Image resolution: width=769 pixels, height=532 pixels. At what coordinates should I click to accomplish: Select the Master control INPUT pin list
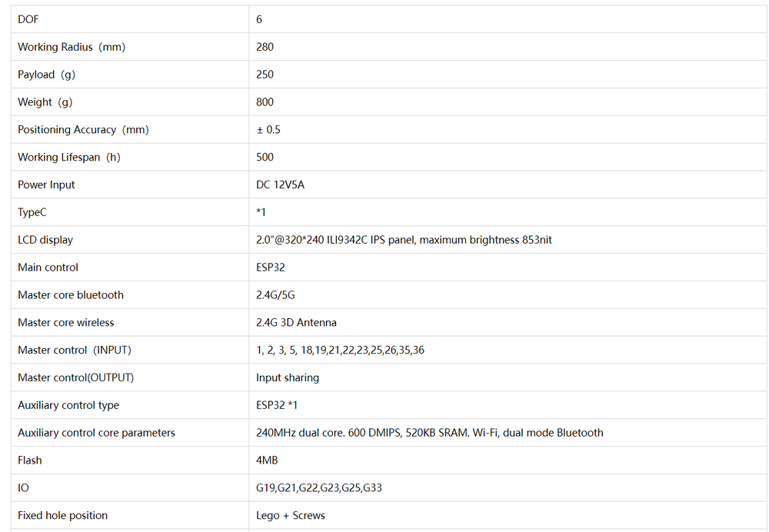pos(340,351)
